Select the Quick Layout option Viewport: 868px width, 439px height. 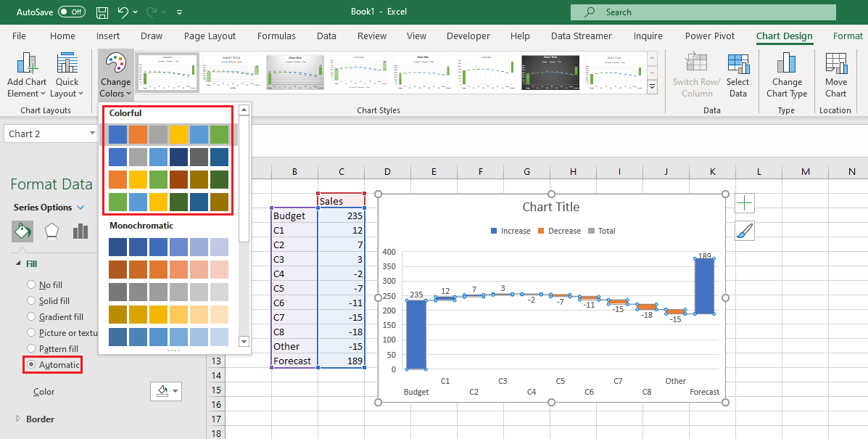coord(67,75)
